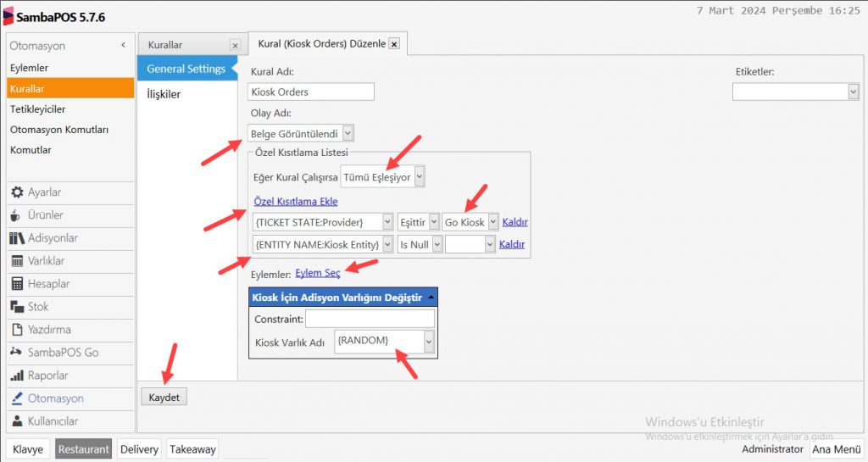Image resolution: width=868 pixels, height=462 pixels.
Task: Click the Yazdırma document icon
Action: pos(17,330)
